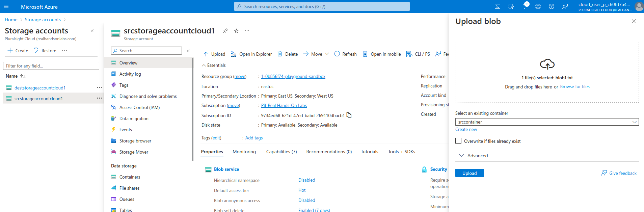The height and width of the screenshot is (212, 644).
Task: Open the portal hamburger menu
Action: pos(6,6)
